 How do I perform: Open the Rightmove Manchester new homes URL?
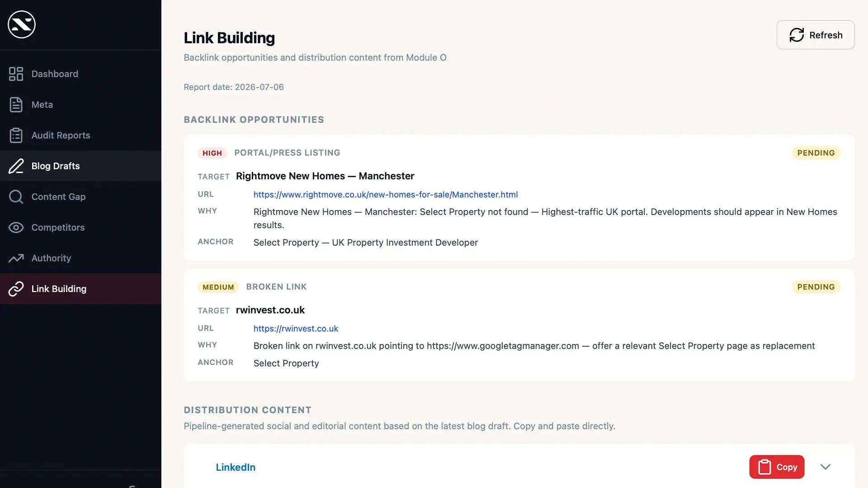pos(386,194)
